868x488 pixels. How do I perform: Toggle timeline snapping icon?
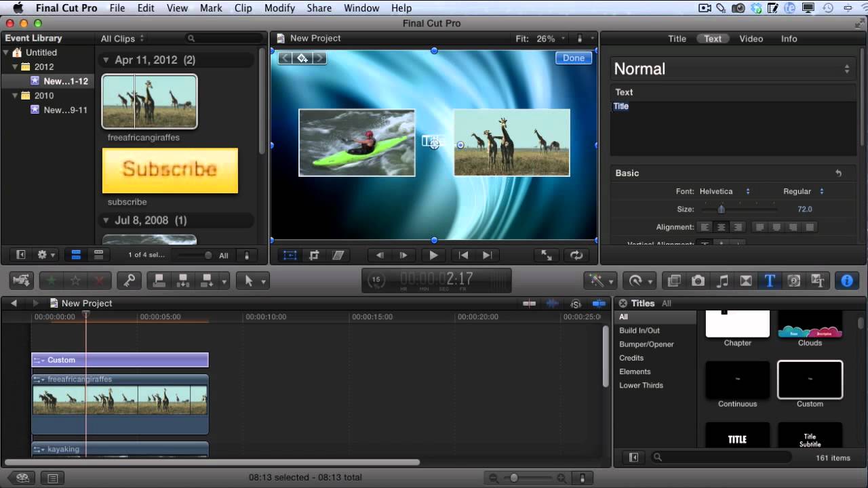(599, 304)
